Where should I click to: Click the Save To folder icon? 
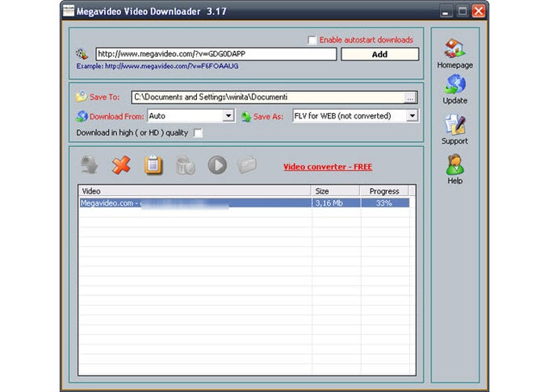tap(82, 97)
